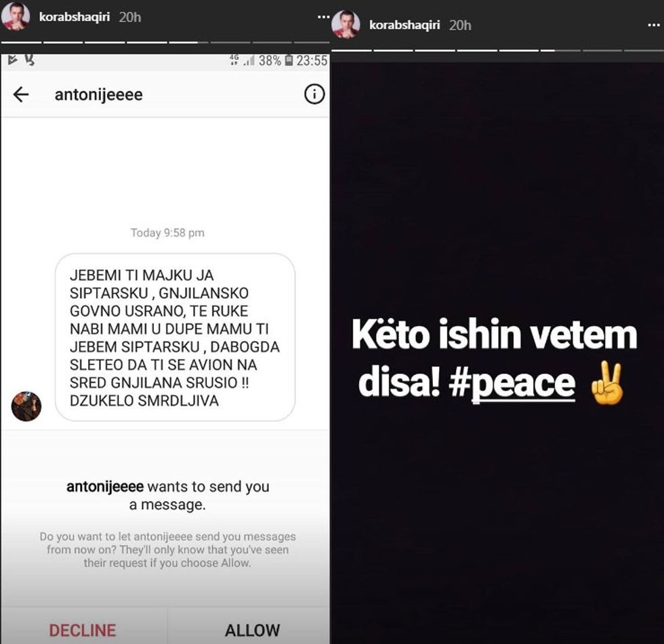Decline the message request
The height and width of the screenshot is (644, 664).
(83, 630)
